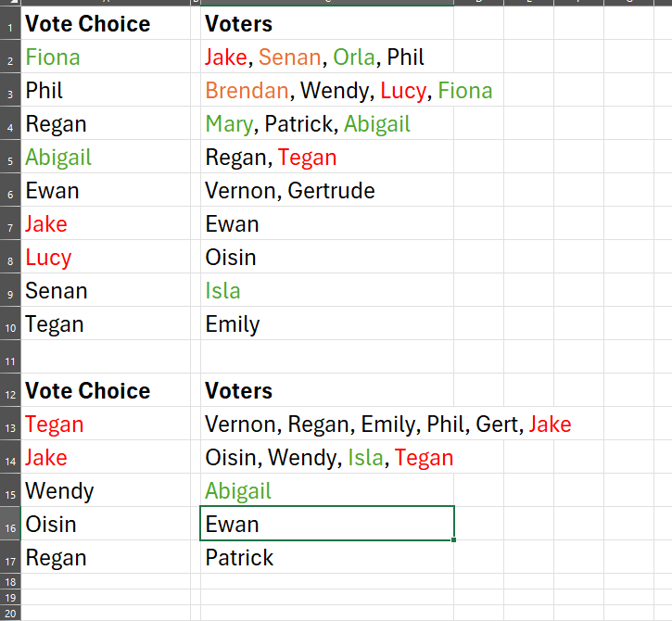672x621 pixels.
Task: Click the first Voters header cell
Action: point(327,23)
